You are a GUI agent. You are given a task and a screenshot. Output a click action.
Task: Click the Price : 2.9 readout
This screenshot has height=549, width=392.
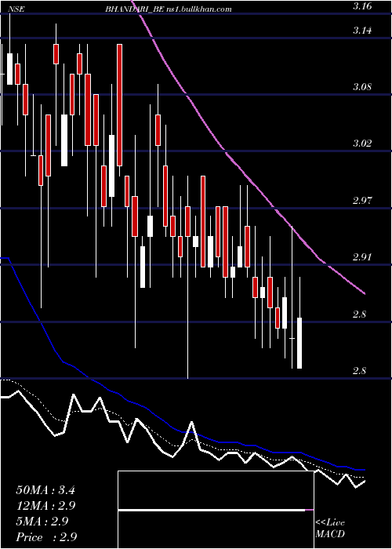(x=46, y=537)
